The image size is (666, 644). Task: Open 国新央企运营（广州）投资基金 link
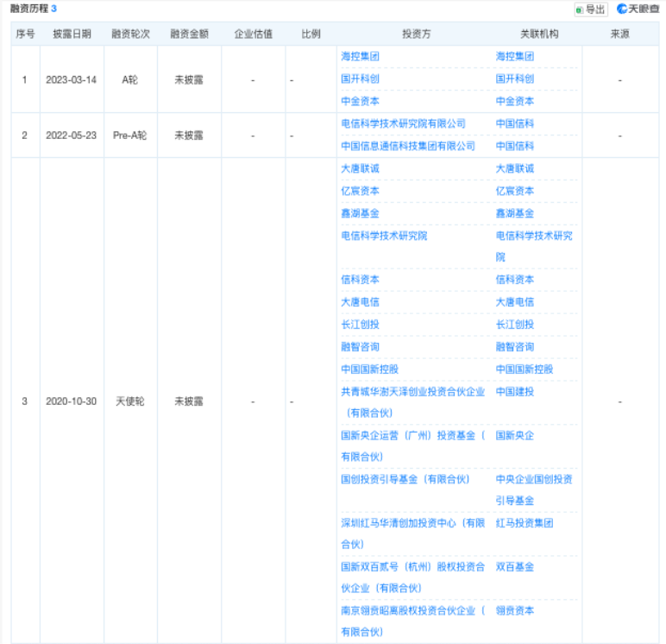pyautogui.click(x=412, y=436)
